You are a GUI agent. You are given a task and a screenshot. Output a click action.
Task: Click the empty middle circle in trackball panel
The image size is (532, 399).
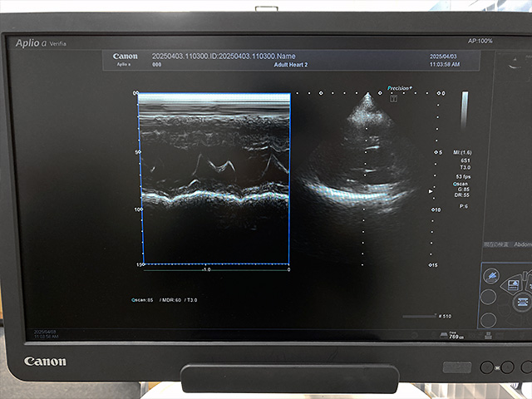pos(489,297)
